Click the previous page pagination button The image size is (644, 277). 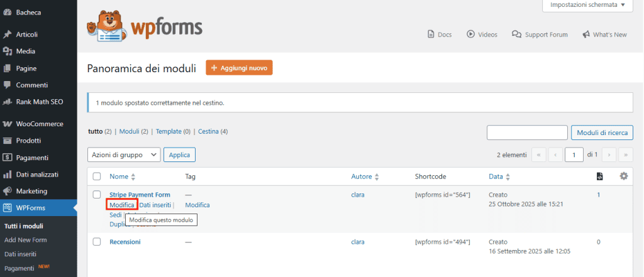coord(555,155)
